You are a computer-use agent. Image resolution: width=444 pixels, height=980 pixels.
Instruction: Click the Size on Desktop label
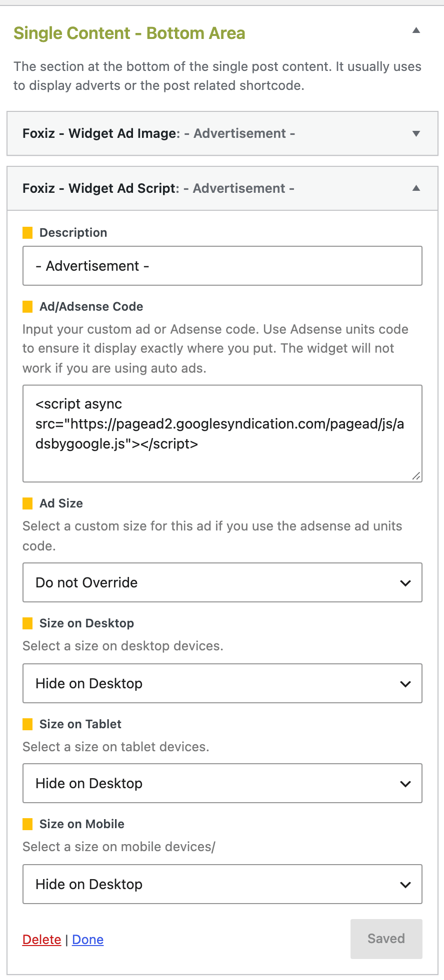87,623
